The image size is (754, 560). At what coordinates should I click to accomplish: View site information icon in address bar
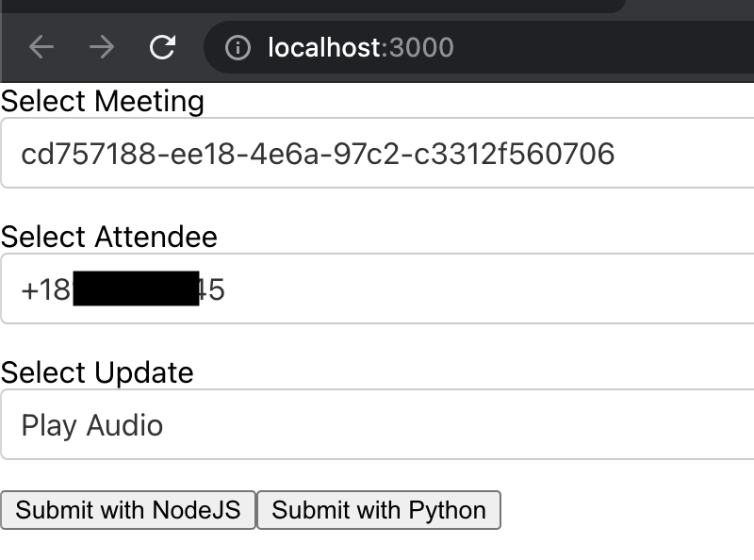pyautogui.click(x=238, y=47)
